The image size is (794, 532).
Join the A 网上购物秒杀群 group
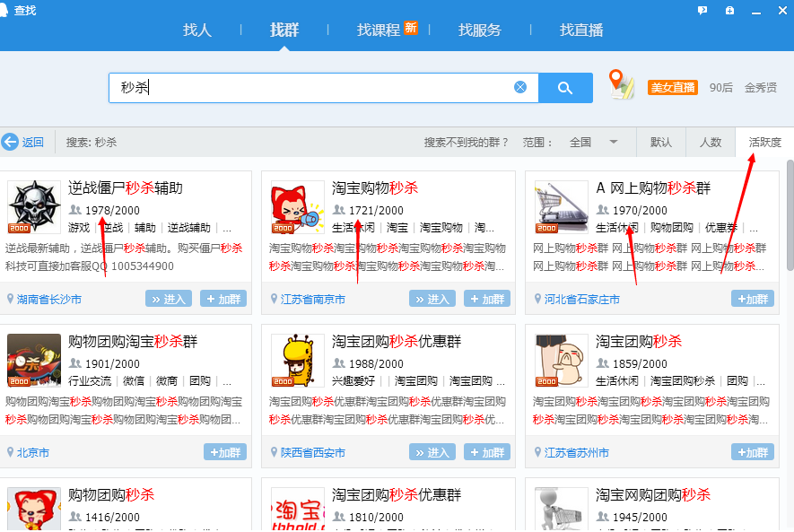point(753,299)
